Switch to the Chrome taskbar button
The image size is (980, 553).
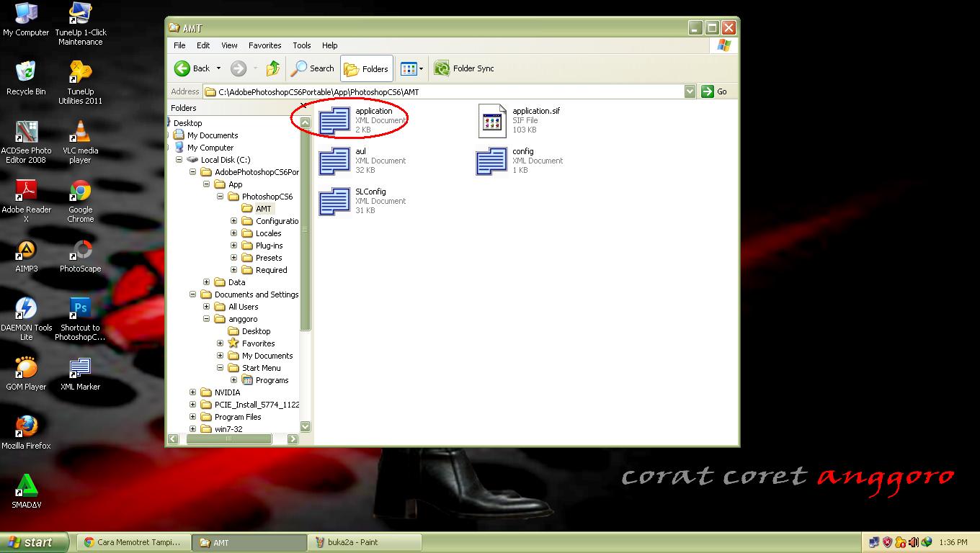coord(134,542)
